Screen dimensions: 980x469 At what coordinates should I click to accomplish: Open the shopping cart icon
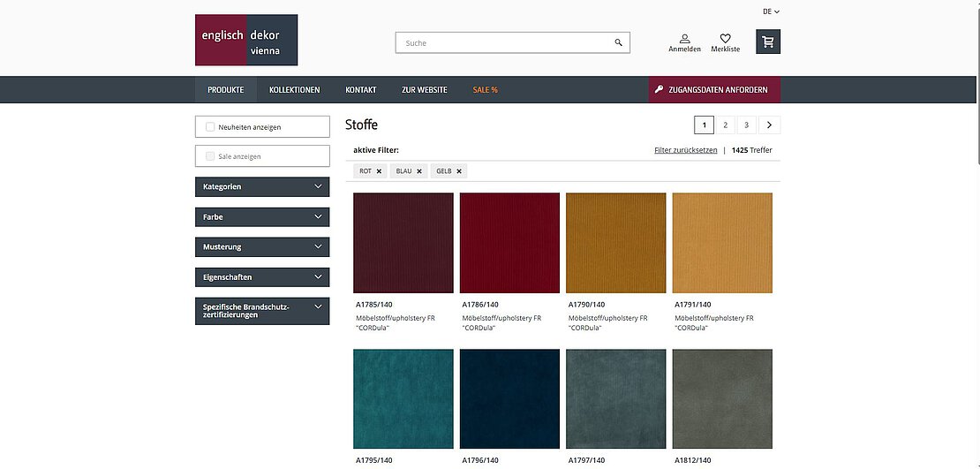pyautogui.click(x=768, y=42)
